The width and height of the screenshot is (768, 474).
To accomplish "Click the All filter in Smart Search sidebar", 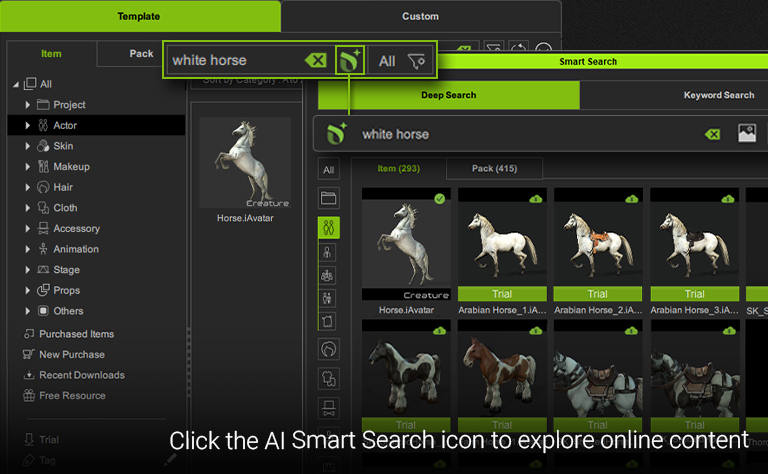I will coord(329,170).
